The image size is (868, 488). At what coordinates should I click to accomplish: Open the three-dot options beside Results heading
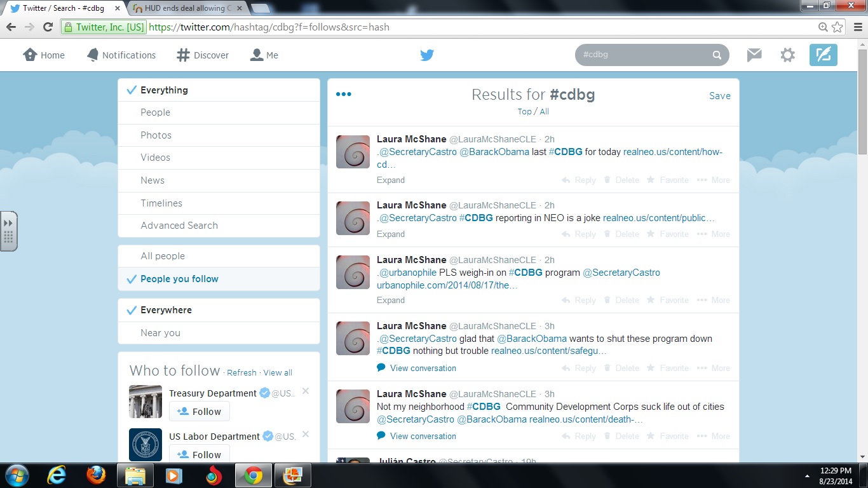343,95
